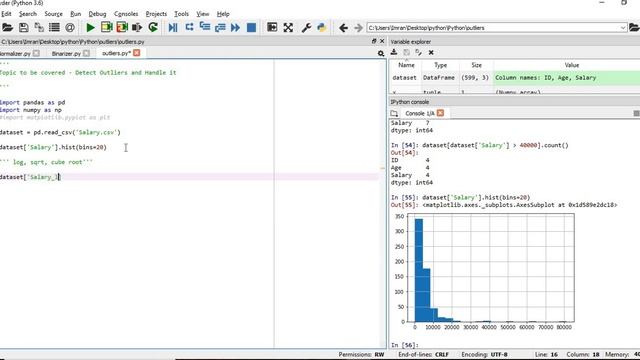Import data in Variable explorer
The width and height of the screenshot is (640, 360).
tap(394, 52)
